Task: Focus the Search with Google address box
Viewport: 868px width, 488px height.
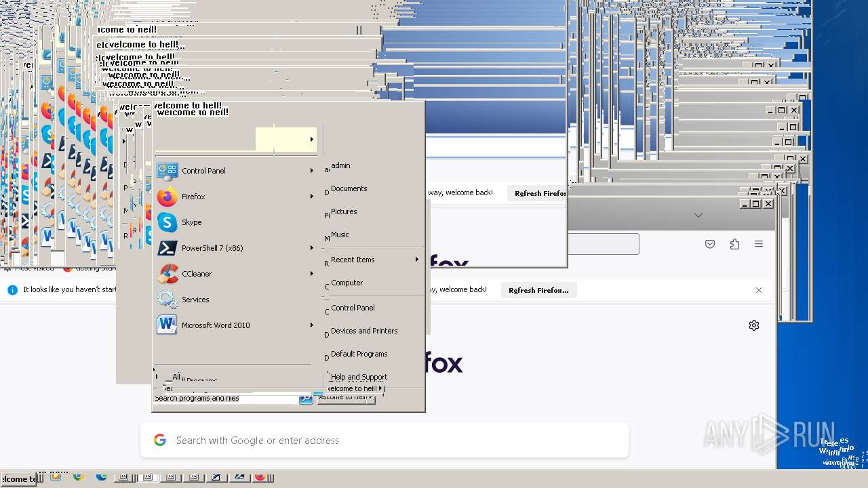Action: (384, 441)
